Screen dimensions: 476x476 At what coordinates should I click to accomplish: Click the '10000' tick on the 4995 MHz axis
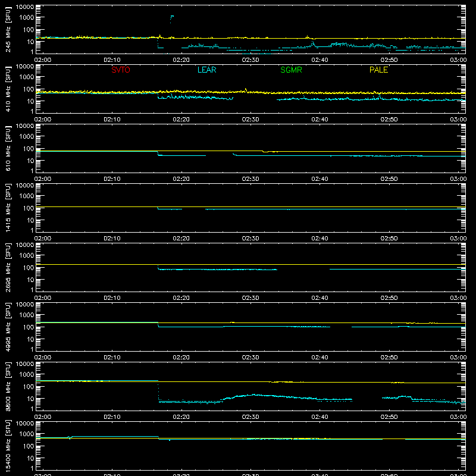(25, 305)
